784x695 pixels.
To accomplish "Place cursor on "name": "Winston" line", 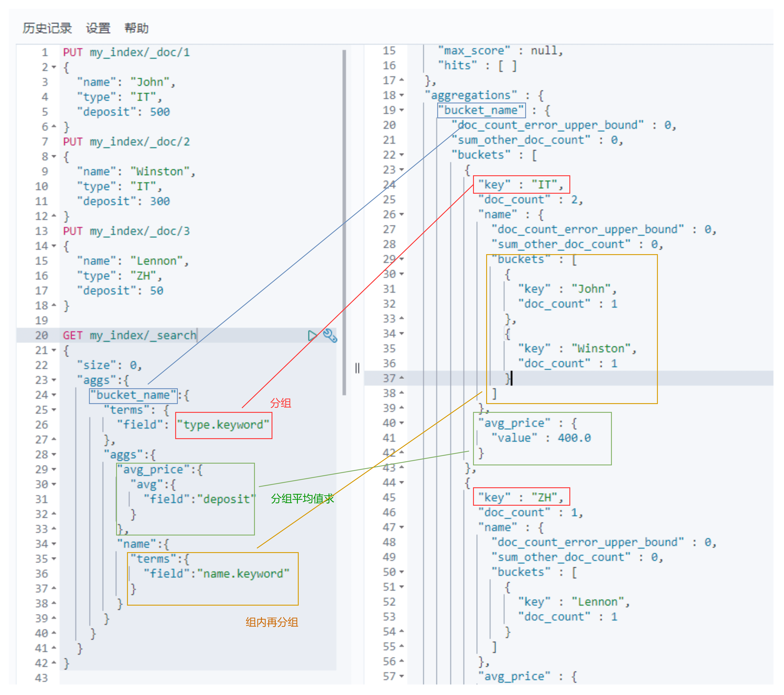I will [x=136, y=172].
